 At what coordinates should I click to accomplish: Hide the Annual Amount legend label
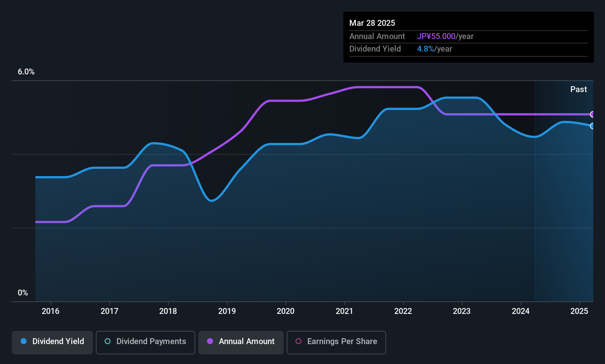[x=246, y=342]
